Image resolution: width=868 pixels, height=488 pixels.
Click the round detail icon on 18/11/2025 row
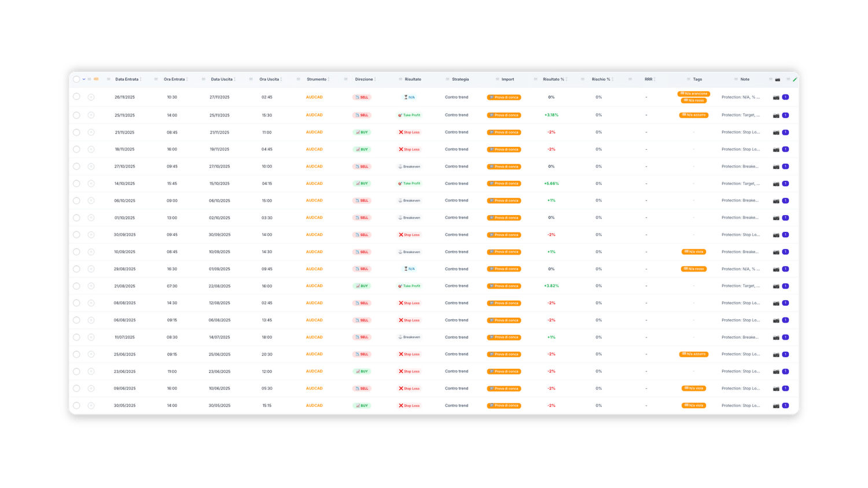tap(91, 149)
